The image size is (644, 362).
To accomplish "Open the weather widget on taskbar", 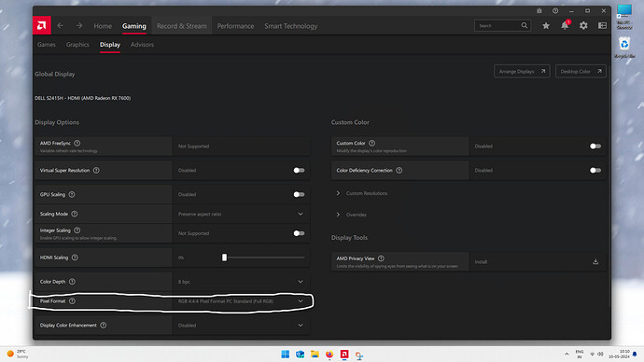I will pos(18,354).
